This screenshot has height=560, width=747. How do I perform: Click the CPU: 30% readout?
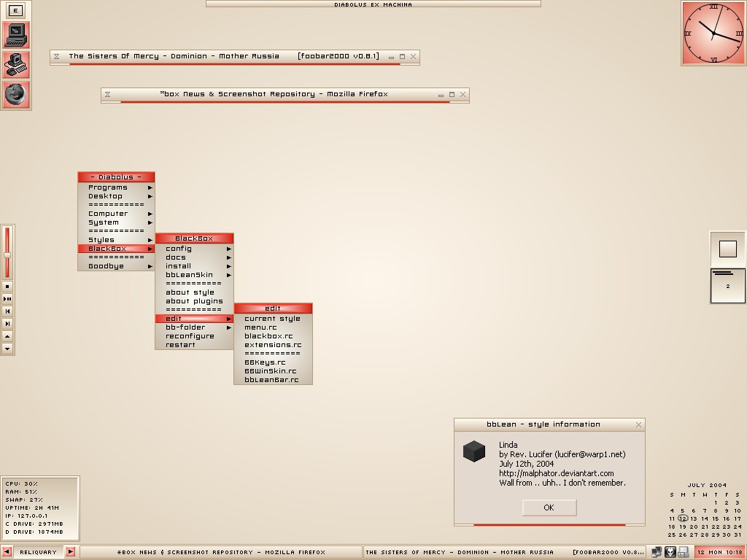pos(21,484)
